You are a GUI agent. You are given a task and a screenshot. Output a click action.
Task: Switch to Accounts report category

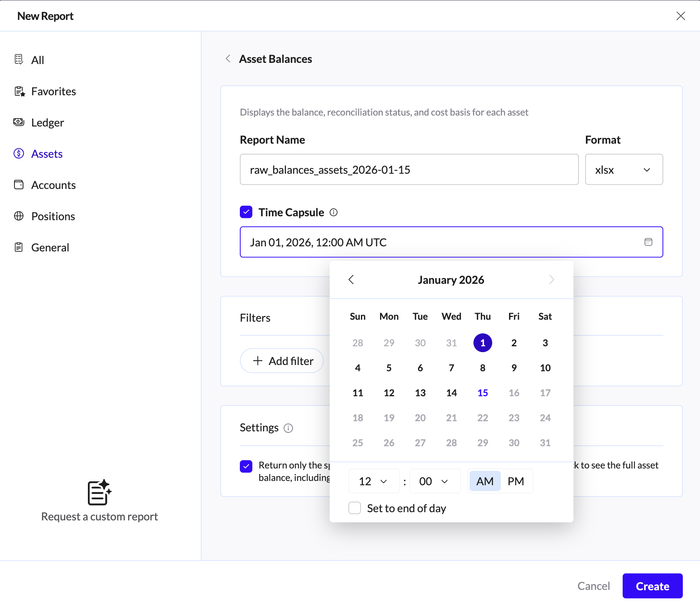pos(54,185)
